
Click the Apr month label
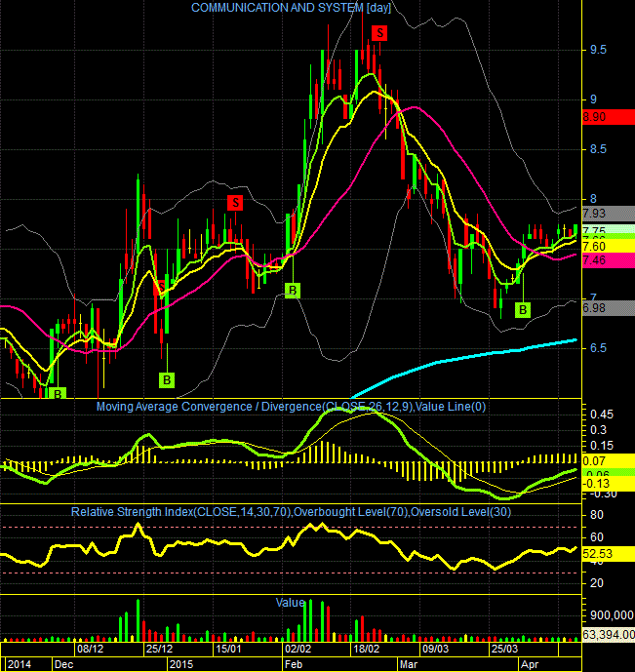tap(529, 664)
